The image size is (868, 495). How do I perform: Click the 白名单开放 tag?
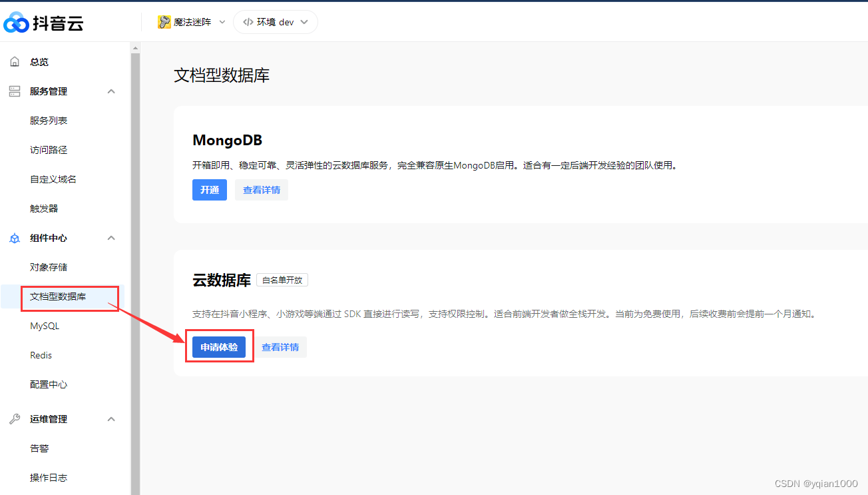[282, 280]
